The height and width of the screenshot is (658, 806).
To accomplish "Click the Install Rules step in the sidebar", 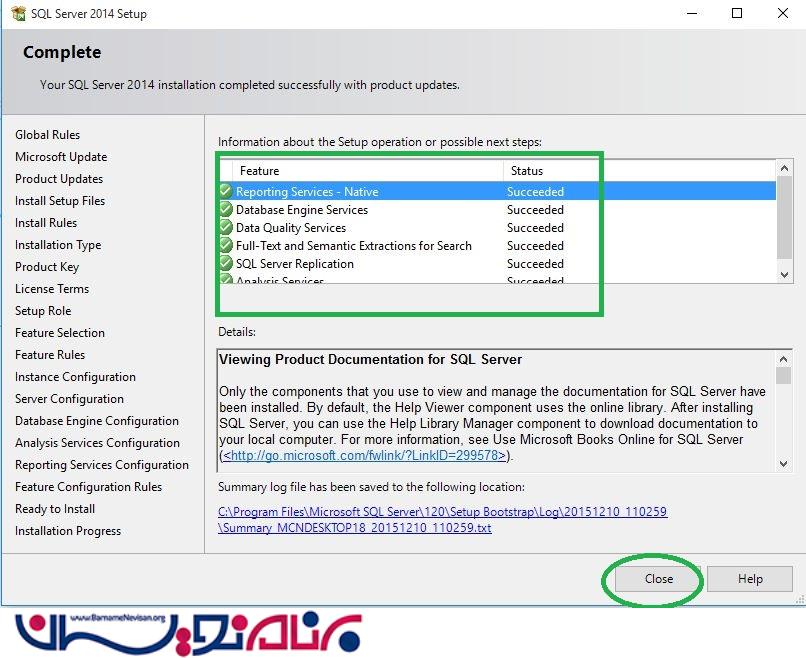I will coord(46,223).
